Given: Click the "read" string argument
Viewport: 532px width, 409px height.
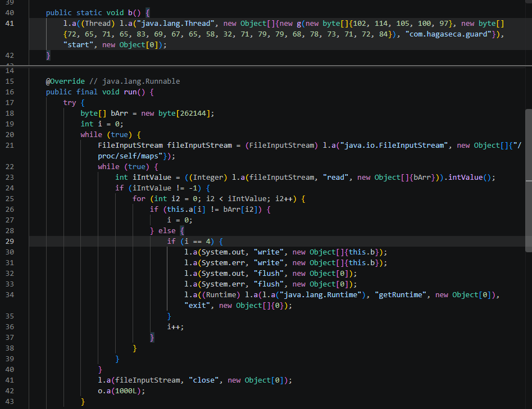Looking at the screenshot, I should click(x=335, y=177).
